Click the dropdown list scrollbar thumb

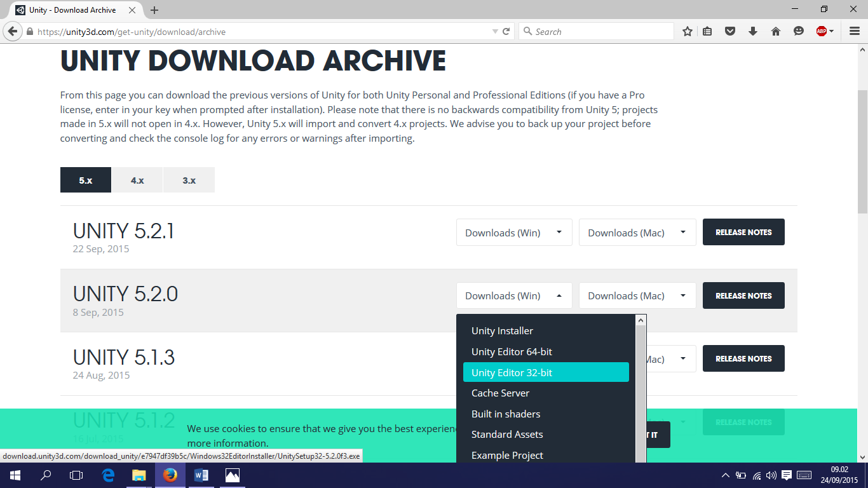(641, 394)
